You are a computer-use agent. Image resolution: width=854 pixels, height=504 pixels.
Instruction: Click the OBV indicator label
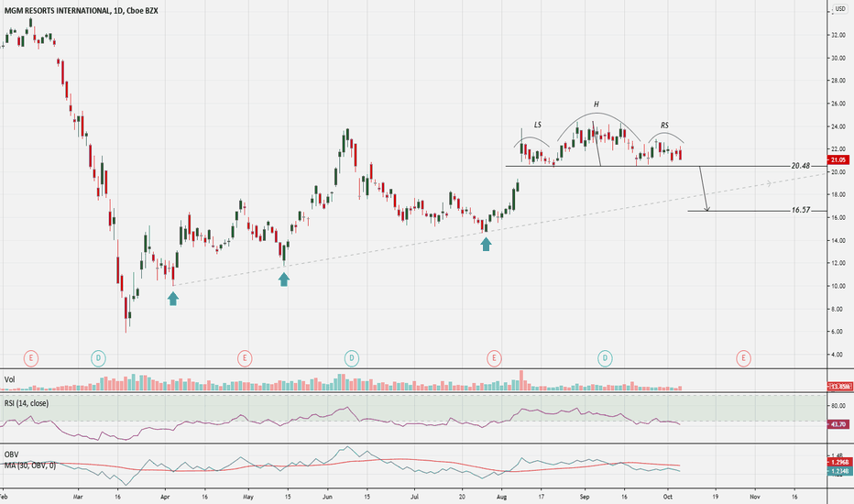pyautogui.click(x=11, y=455)
